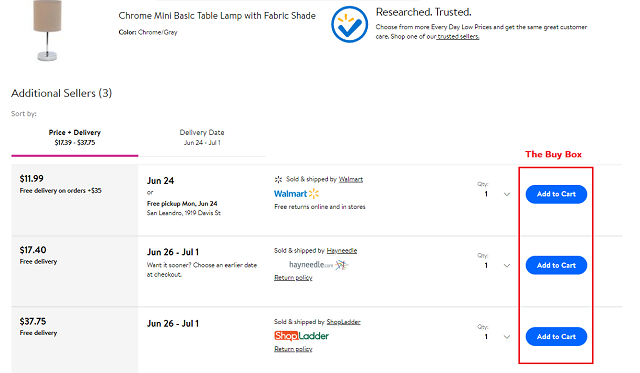Add the $17.40 Hayneedle offer to cart
Image resolution: width=640 pixels, height=373 pixels.
click(x=556, y=265)
